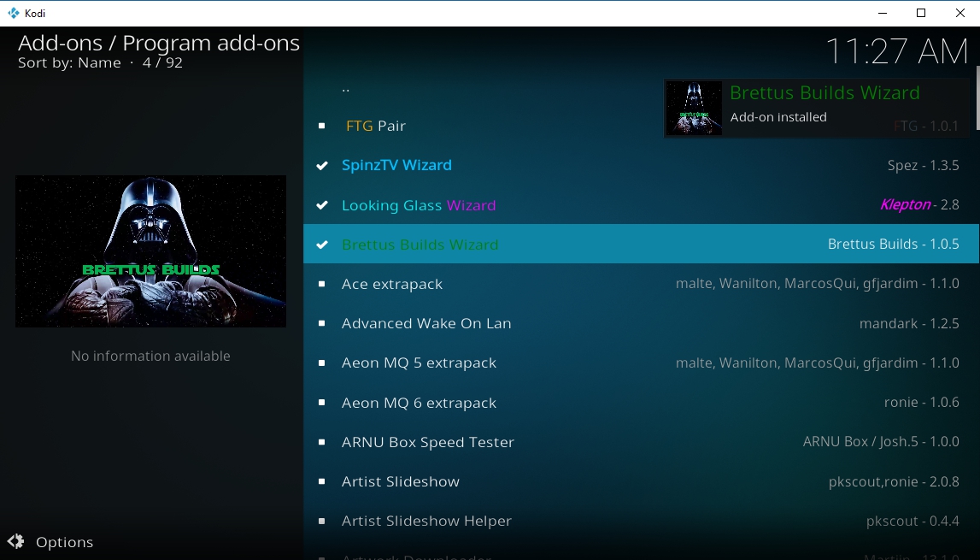Click bullet icon beside FTG Pair
980x560 pixels.
point(322,126)
